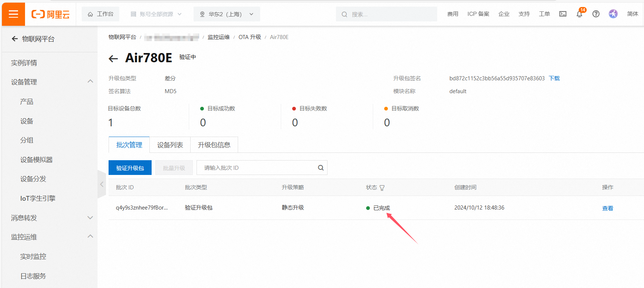
Task: Switch language via 简体
Action: click(x=633, y=14)
